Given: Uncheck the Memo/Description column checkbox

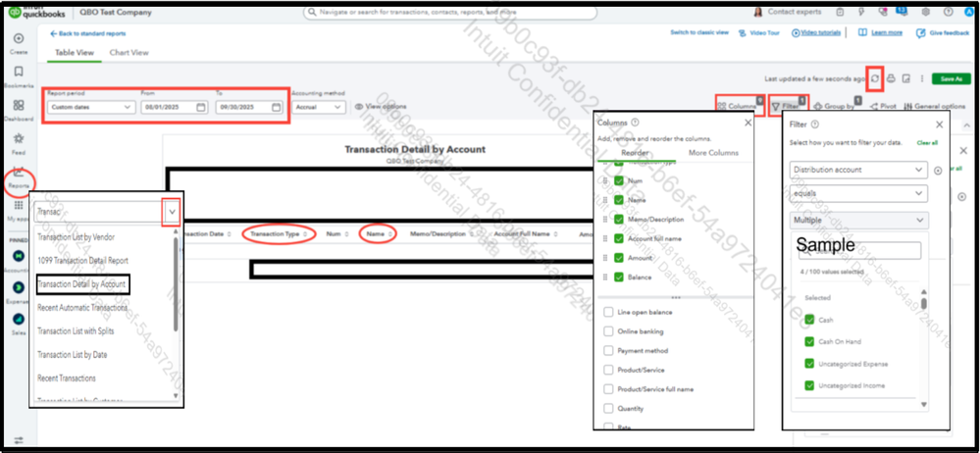Looking at the screenshot, I should [x=619, y=220].
